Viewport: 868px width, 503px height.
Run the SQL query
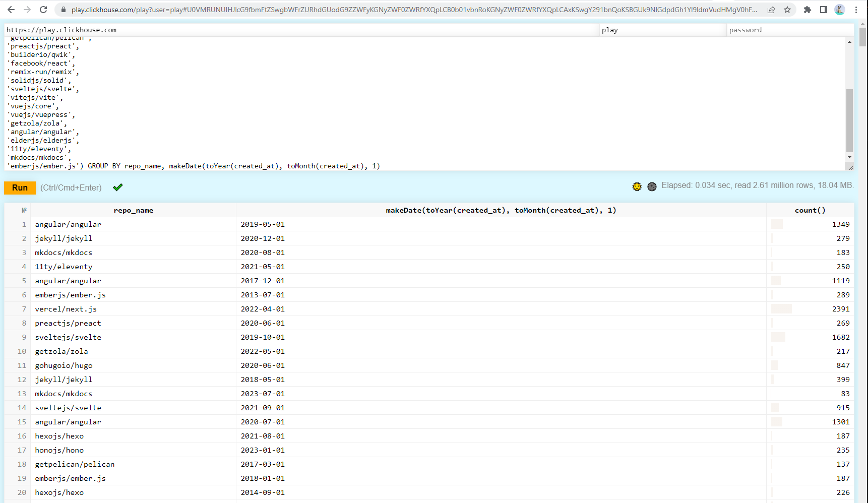(x=20, y=187)
